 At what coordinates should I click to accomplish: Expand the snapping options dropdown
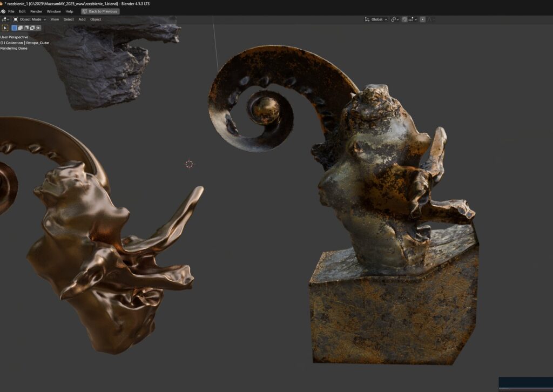click(x=413, y=19)
